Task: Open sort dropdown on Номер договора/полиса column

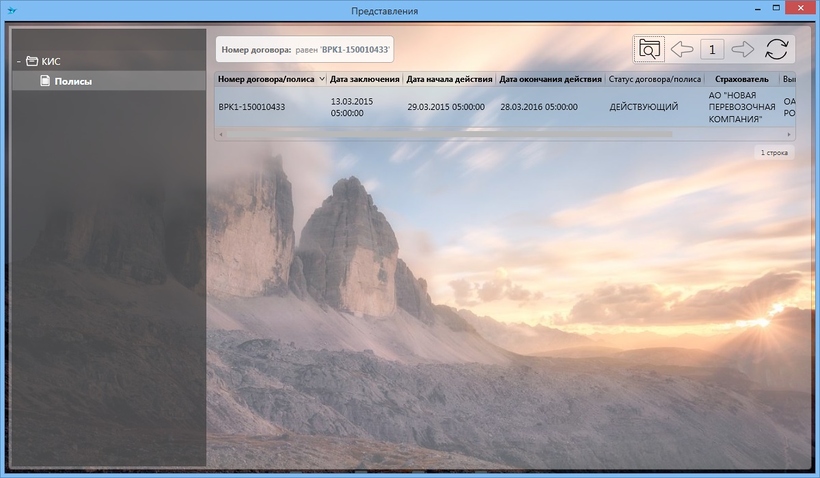Action: (x=321, y=79)
